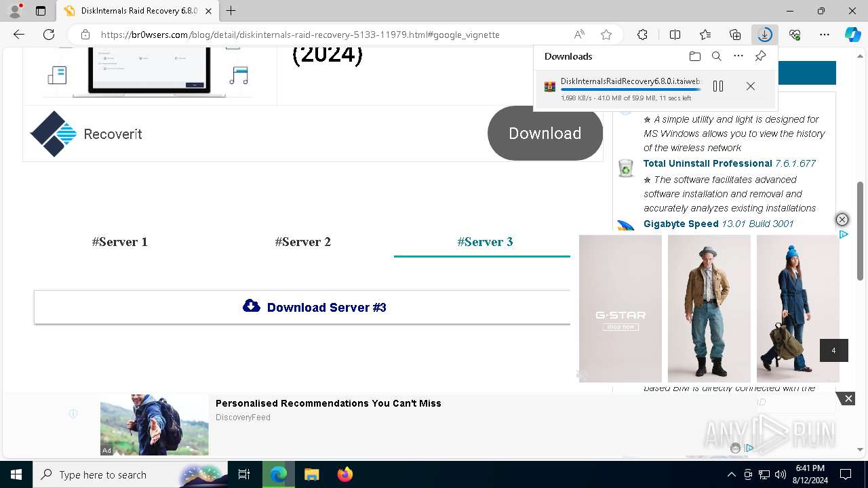This screenshot has width=868, height=488.
Task: Open the browser profile icon
Action: (x=15, y=11)
